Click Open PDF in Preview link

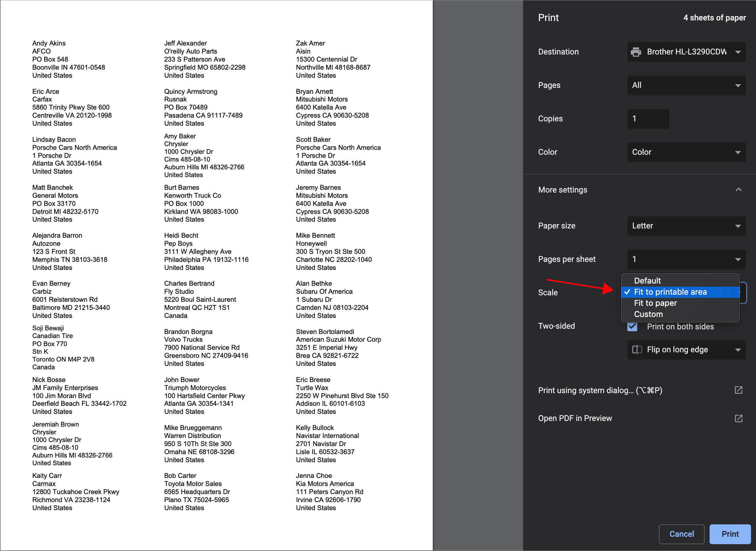pyautogui.click(x=575, y=418)
